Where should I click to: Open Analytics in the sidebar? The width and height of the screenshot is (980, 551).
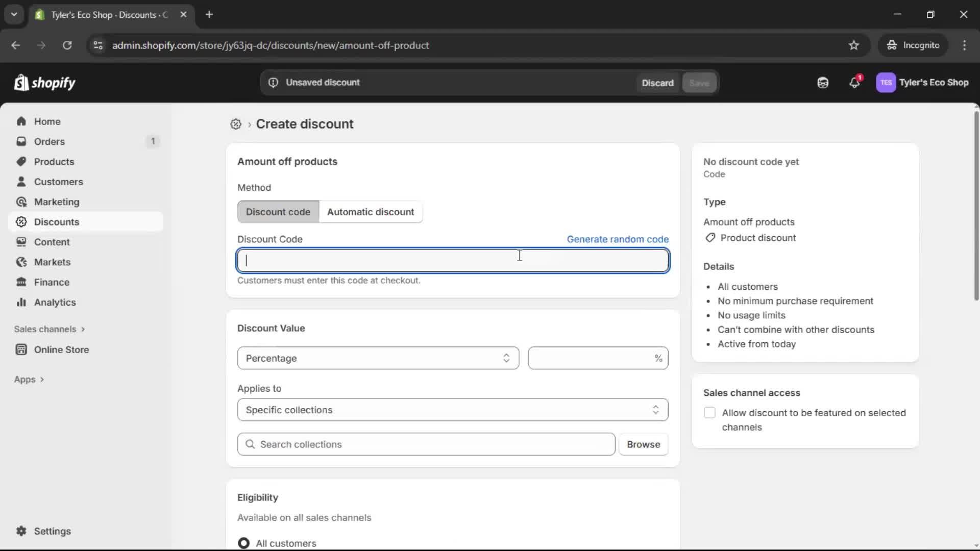(54, 302)
